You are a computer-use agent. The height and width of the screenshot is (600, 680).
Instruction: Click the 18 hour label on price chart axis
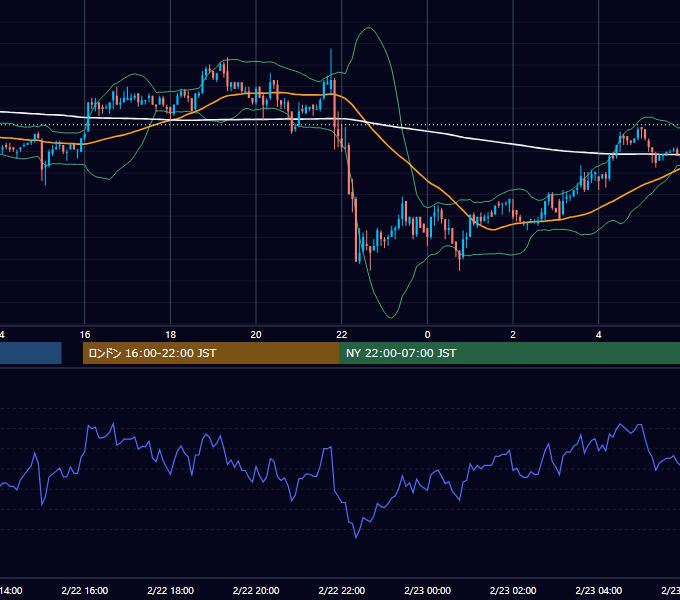(170, 335)
